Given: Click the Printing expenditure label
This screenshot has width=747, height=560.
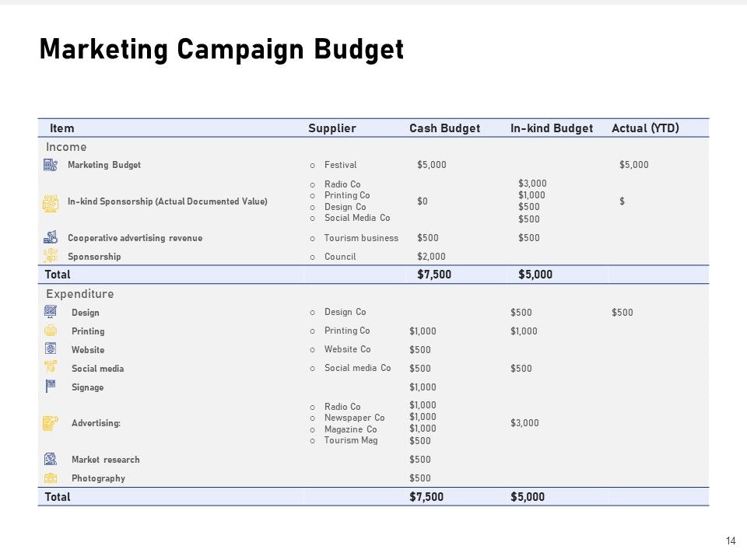Looking at the screenshot, I should tap(88, 331).
